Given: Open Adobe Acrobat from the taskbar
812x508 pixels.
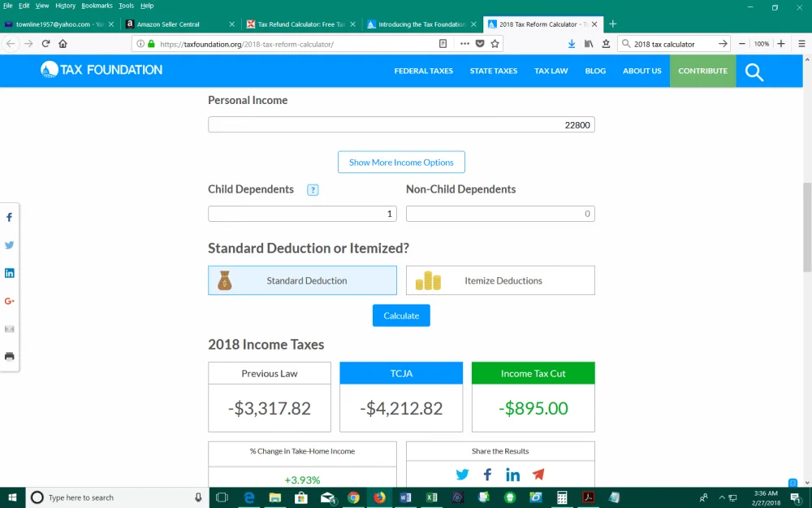Looking at the screenshot, I should pos(588,497).
